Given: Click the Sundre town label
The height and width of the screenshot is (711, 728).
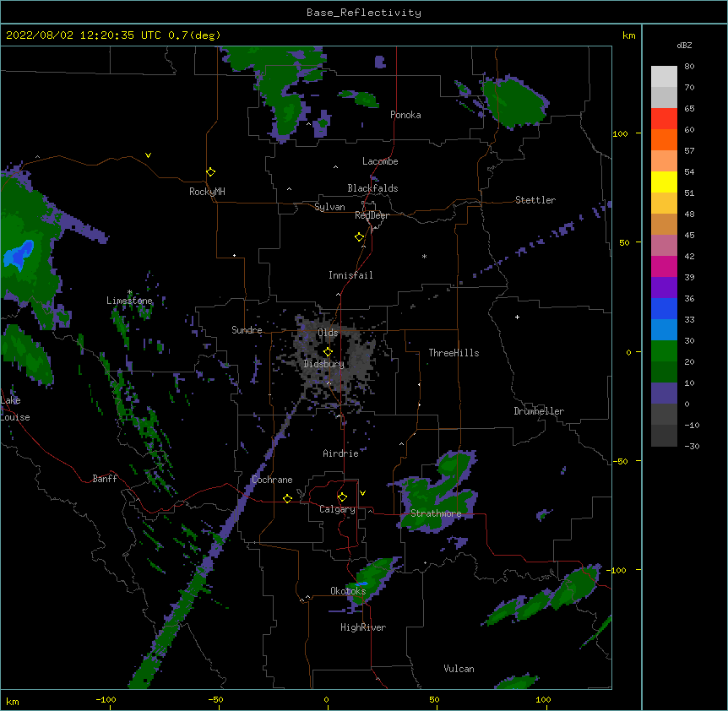Looking at the screenshot, I should 247,330.
